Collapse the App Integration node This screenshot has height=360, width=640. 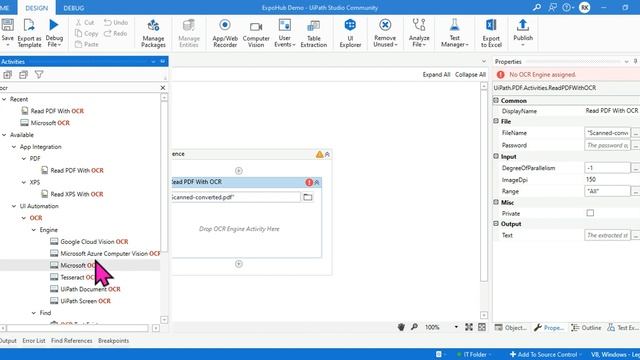(x=14, y=147)
